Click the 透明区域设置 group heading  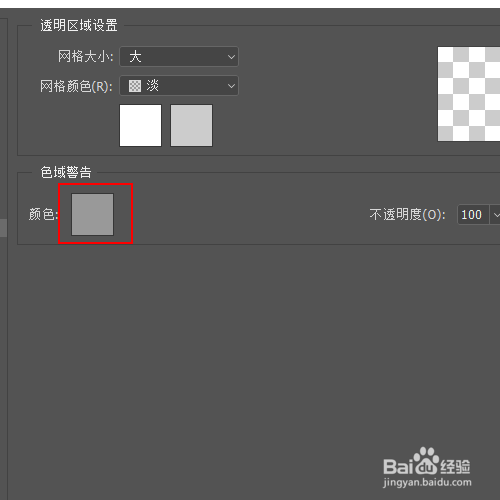pos(79,25)
